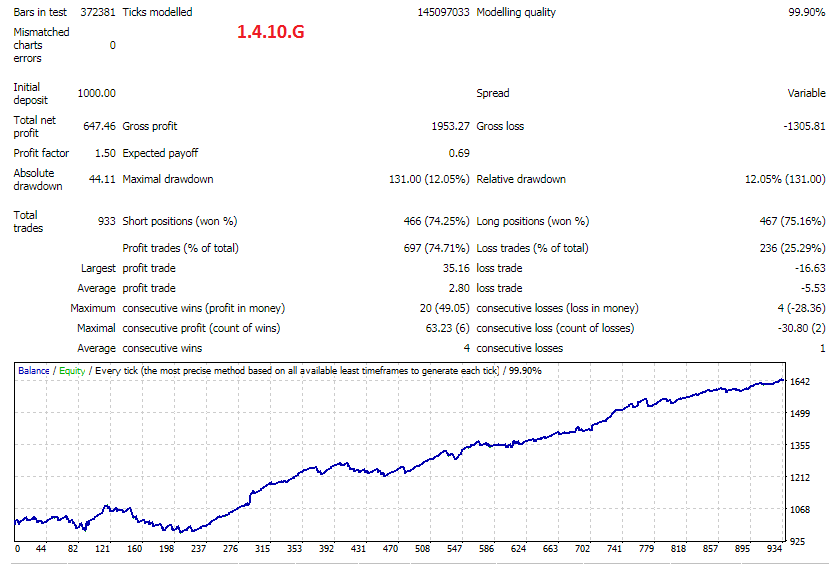Screen dimensions: 831x564
Task: Select the Total trades value 933
Action: pos(107,221)
